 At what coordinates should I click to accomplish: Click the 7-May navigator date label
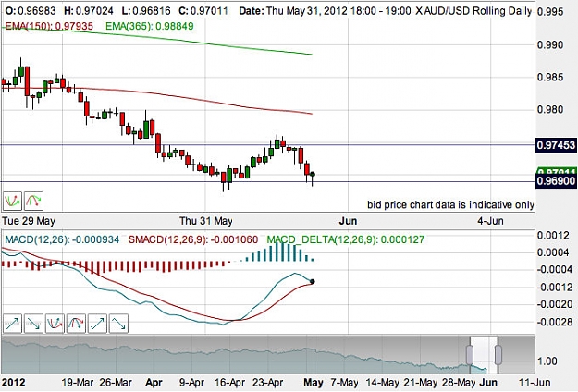(x=344, y=383)
